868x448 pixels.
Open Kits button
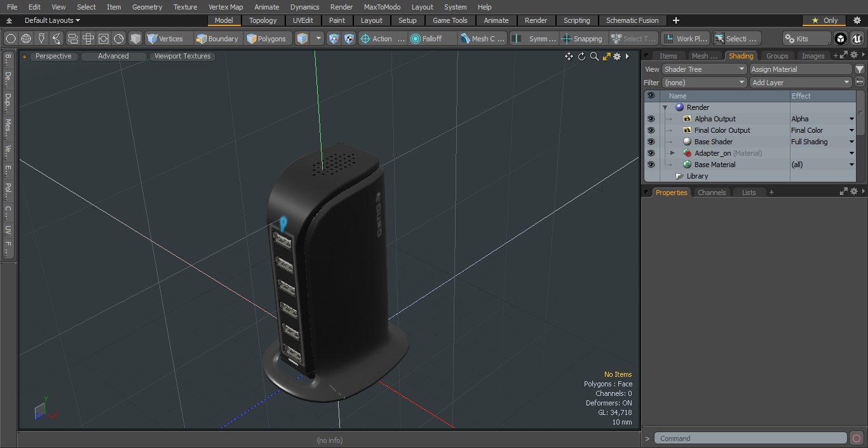pos(806,39)
